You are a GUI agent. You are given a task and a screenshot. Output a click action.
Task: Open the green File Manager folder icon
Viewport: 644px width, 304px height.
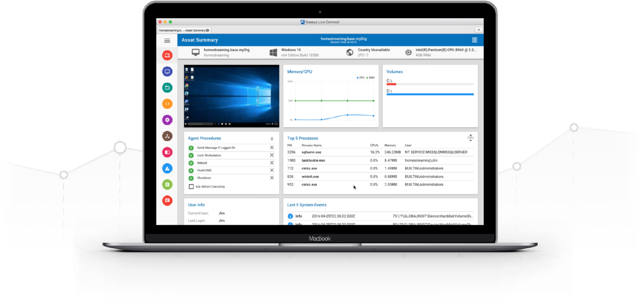tap(167, 88)
